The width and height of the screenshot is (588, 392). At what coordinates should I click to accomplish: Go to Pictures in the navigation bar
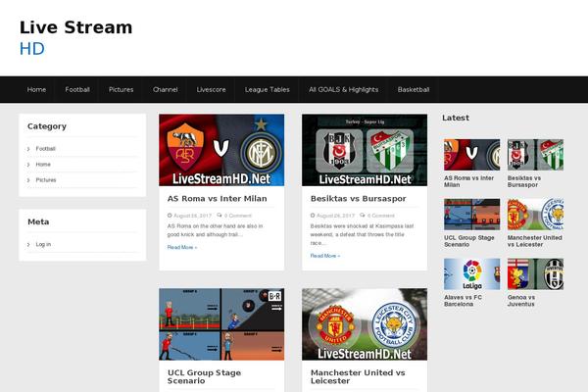click(x=121, y=89)
